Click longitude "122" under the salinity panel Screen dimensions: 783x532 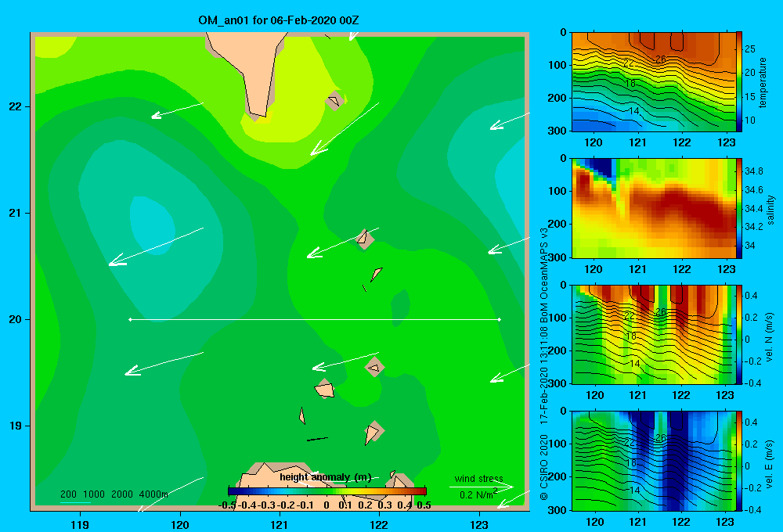coord(682,269)
